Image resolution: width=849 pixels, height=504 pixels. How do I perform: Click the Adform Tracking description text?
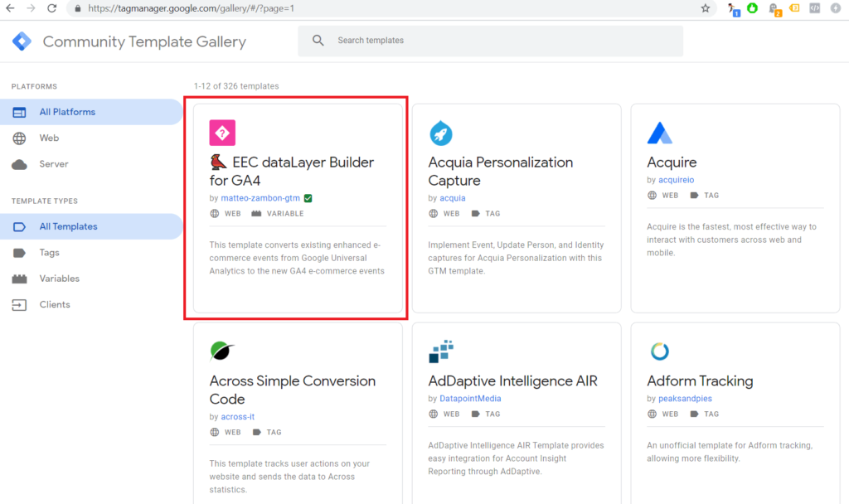[x=730, y=452]
